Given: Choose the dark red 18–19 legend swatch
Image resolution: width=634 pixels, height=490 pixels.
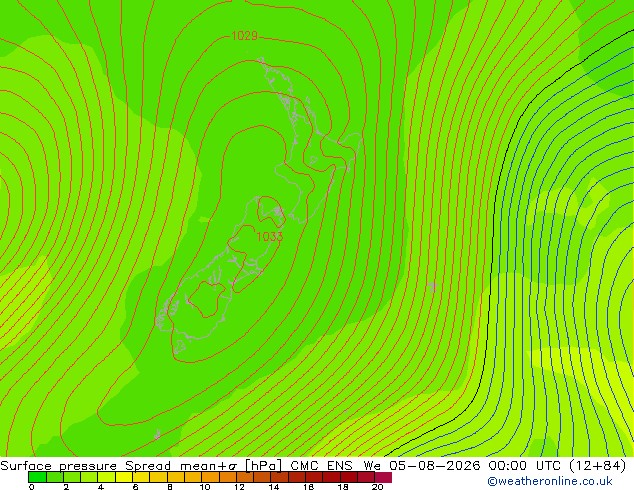Looking at the screenshot, I should 349,477.
